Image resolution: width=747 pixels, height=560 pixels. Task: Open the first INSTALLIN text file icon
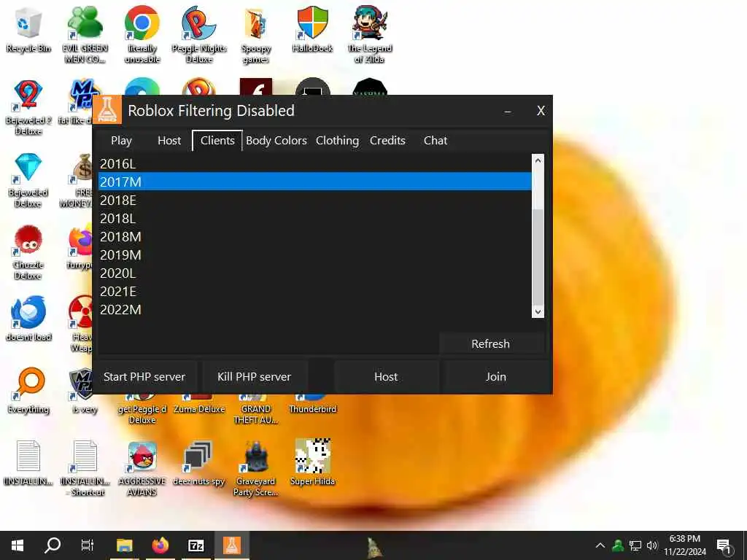[x=28, y=463]
